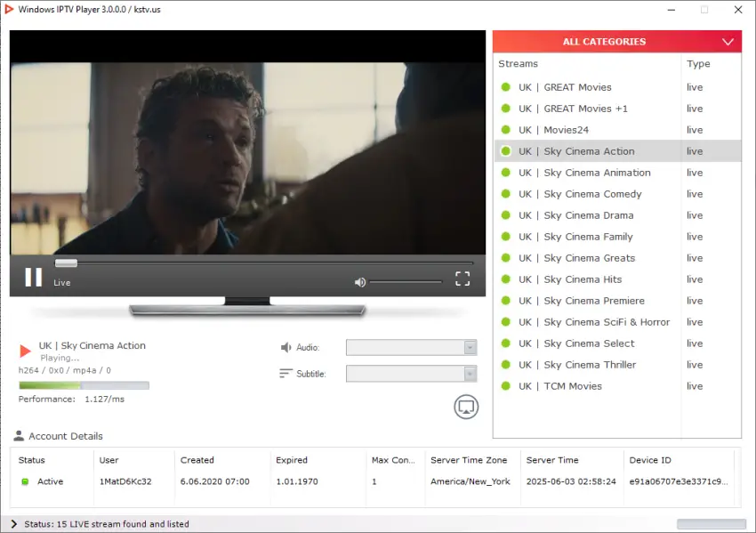The height and width of the screenshot is (533, 756).
Task: Open the Audio track dropdown
Action: click(411, 347)
